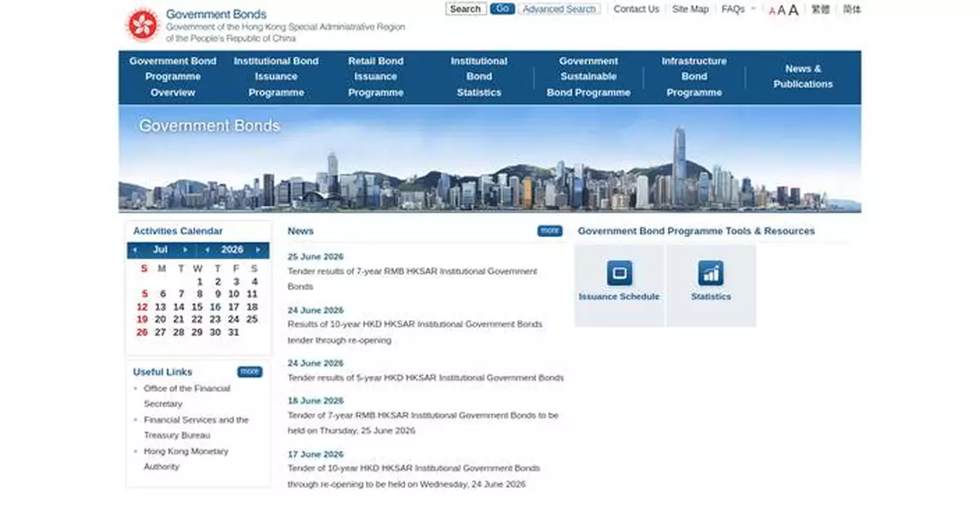Image resolution: width=980 pixels, height=514 pixels.
Task: Open Institutional Bond Statistics menu
Action: 479,77
